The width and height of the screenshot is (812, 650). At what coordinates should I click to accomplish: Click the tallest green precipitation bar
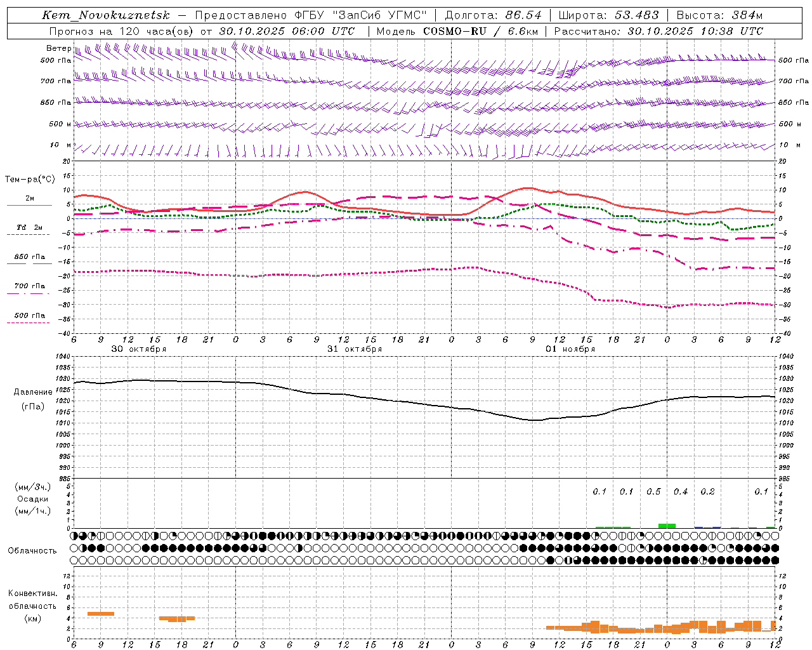click(667, 526)
